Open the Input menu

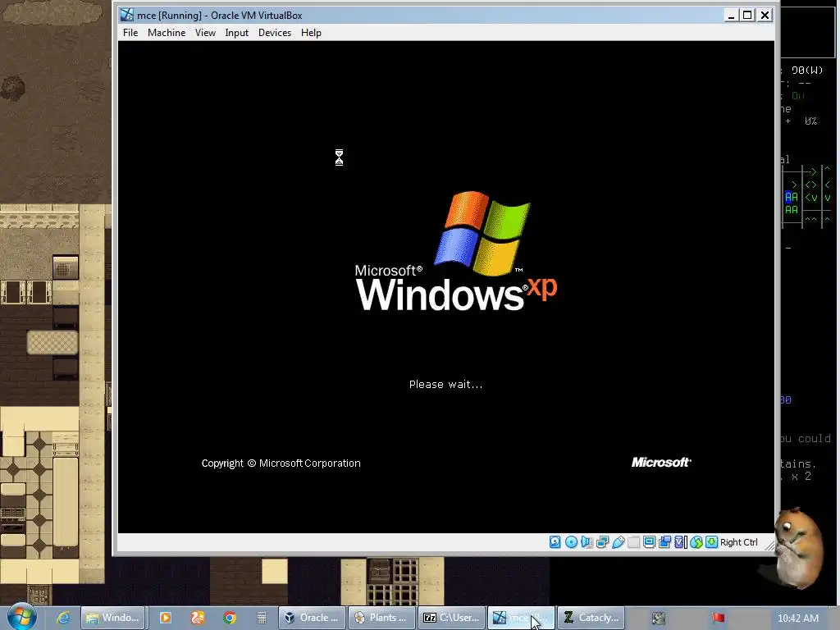click(236, 33)
